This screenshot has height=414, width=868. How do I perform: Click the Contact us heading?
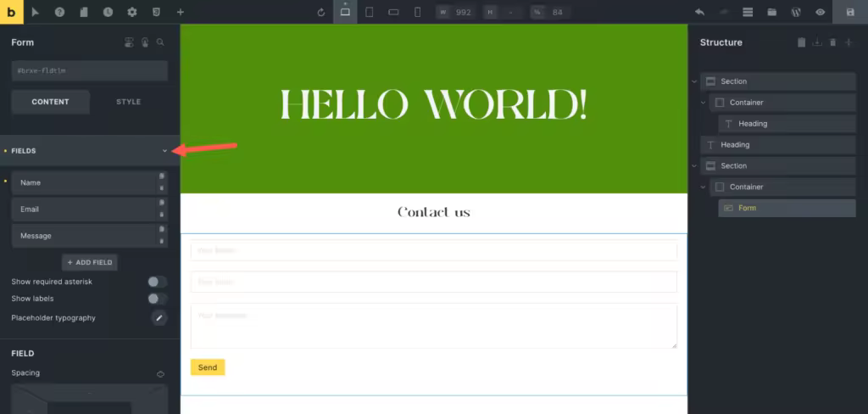pos(433,212)
